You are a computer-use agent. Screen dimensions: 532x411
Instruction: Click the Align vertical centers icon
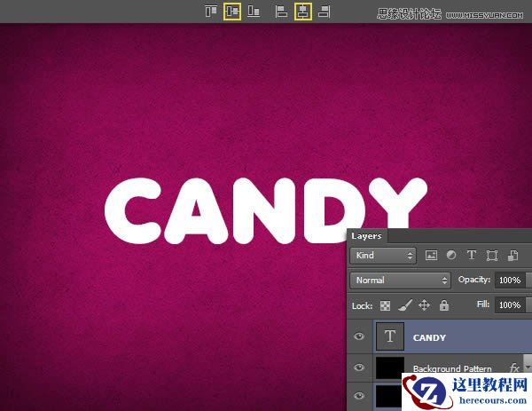[x=232, y=12]
